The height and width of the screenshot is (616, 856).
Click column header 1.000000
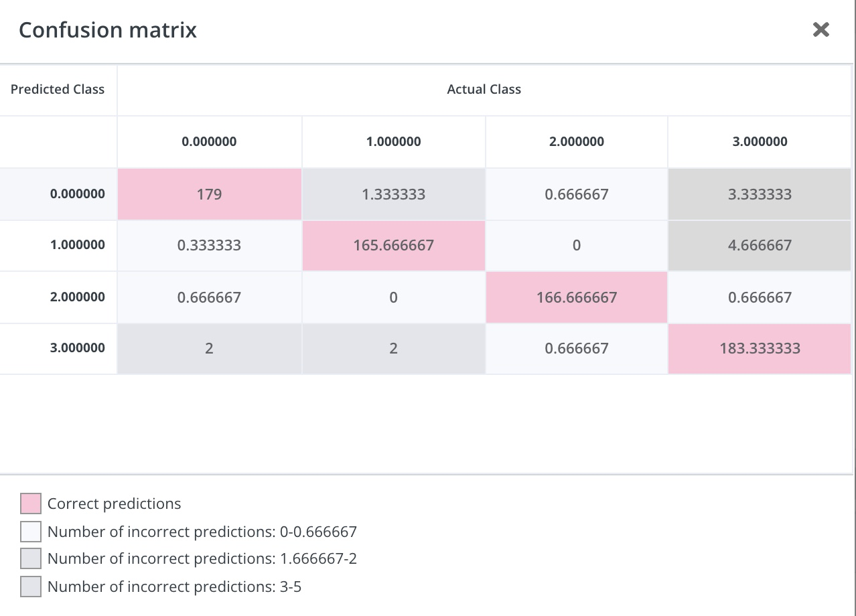(393, 141)
